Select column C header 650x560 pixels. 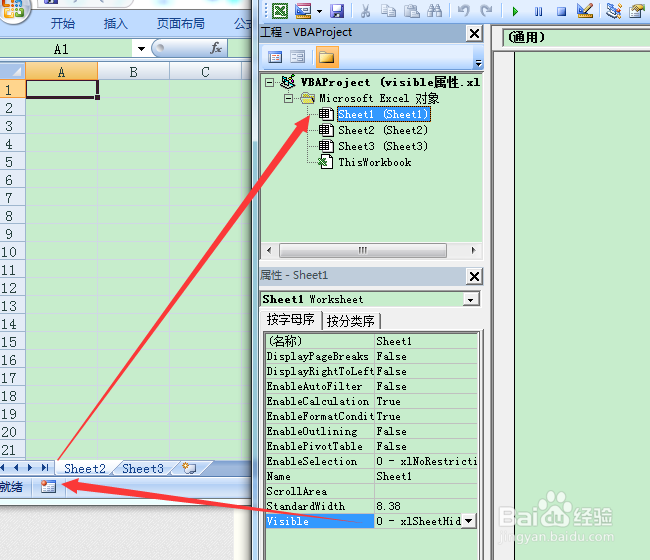[x=205, y=71]
